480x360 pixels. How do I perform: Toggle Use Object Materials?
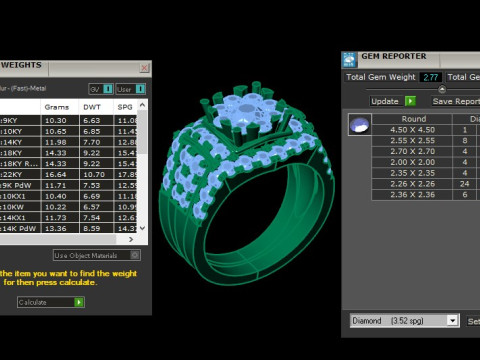[x=97, y=255]
